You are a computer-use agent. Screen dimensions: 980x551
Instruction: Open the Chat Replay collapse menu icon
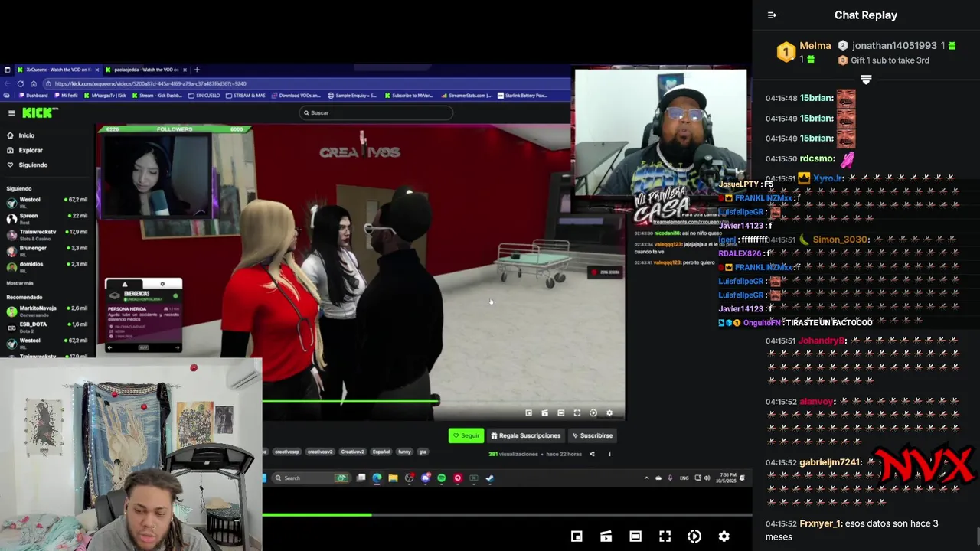click(x=772, y=15)
